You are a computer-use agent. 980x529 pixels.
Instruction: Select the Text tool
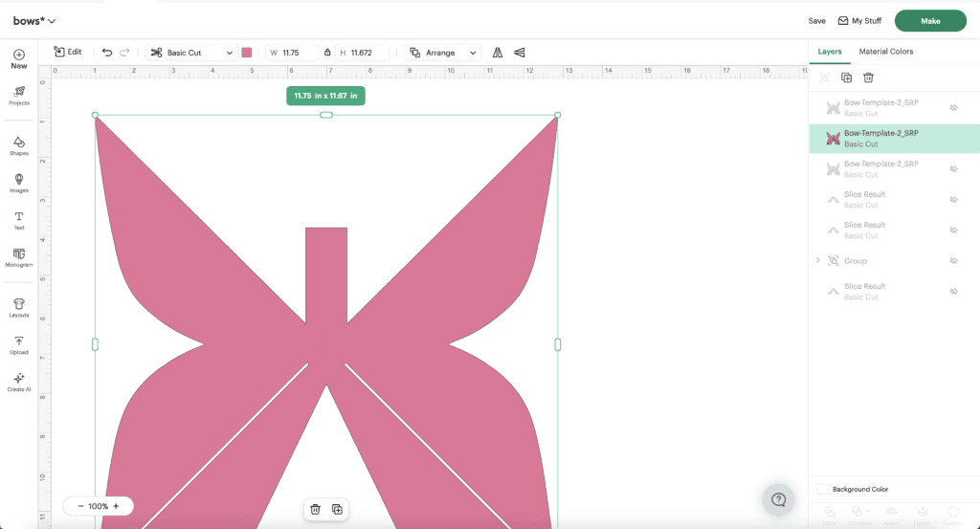point(19,220)
